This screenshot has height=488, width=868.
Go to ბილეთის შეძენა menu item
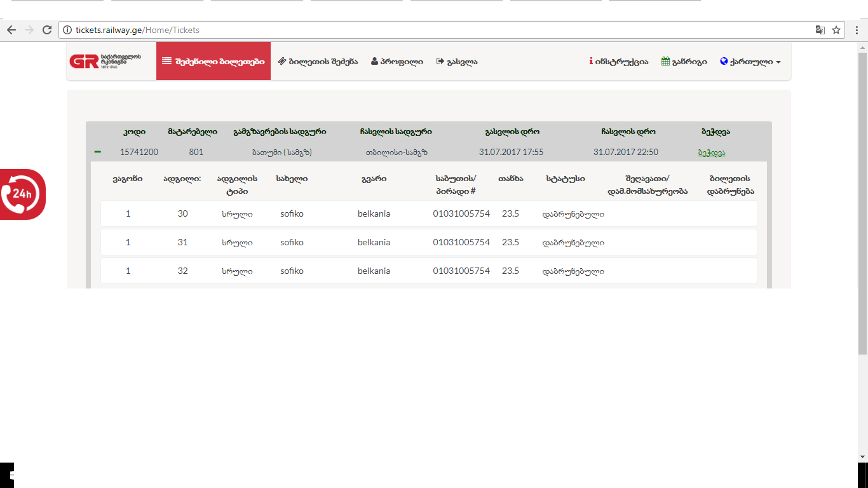click(318, 62)
